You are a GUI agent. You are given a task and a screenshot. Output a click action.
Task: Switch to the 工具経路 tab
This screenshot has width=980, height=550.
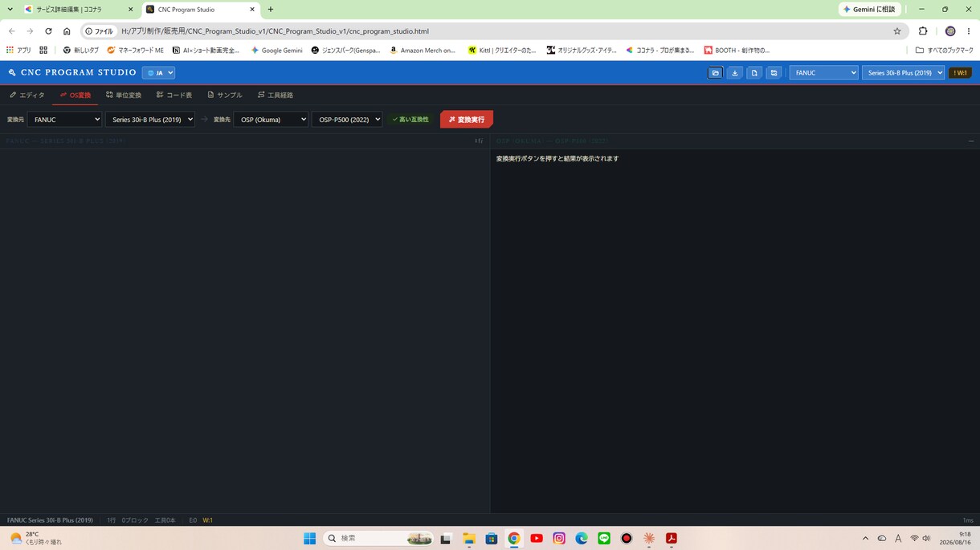click(276, 95)
